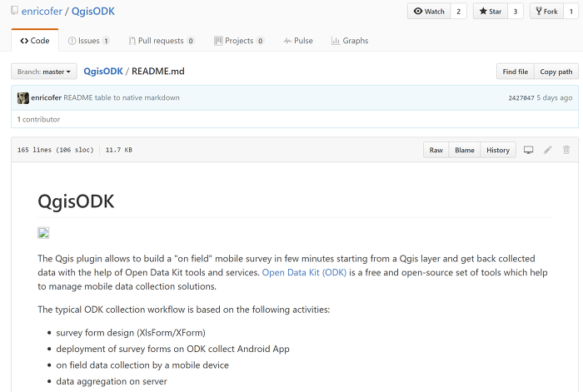
Task: Click the forks count 1
Action: pos(571,11)
